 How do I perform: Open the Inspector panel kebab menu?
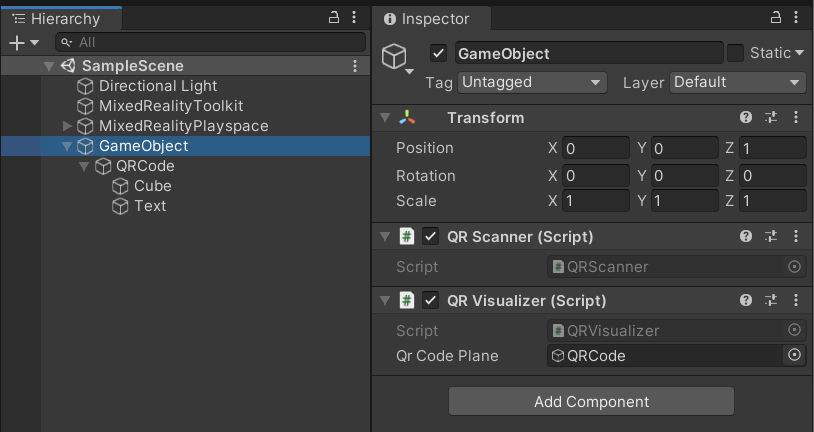[x=796, y=18]
